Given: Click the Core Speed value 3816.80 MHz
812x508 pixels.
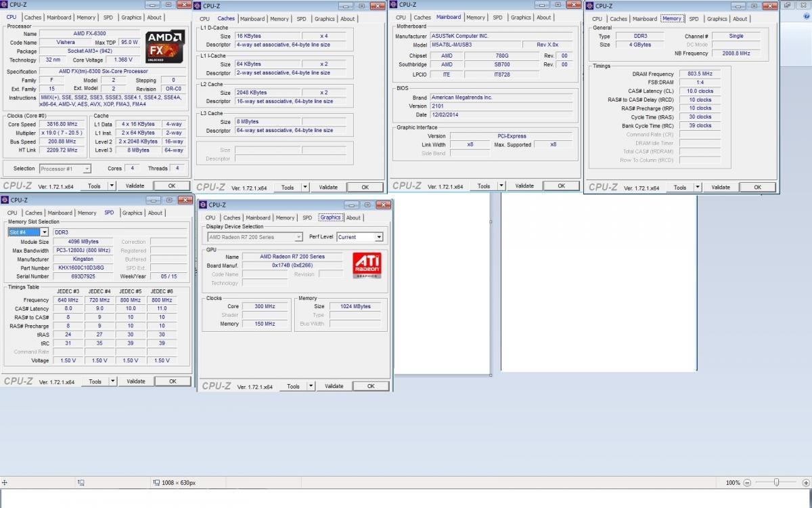Looking at the screenshot, I should [x=63, y=125].
